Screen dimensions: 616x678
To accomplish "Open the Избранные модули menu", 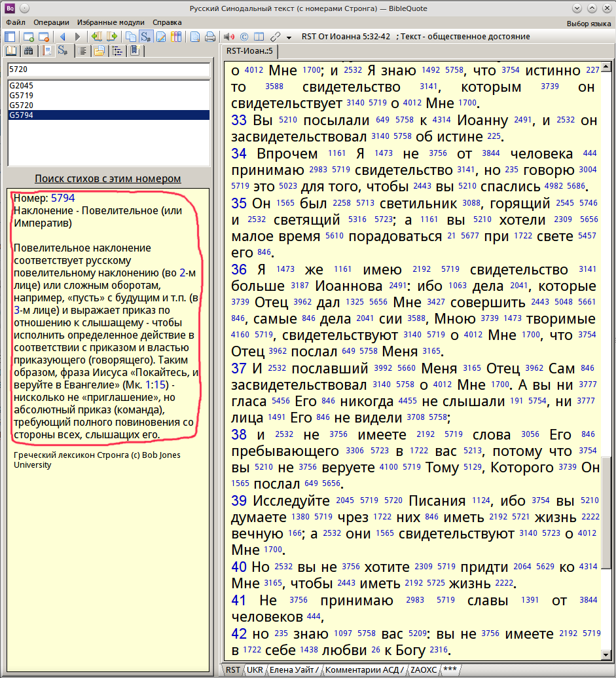I will tap(111, 22).
